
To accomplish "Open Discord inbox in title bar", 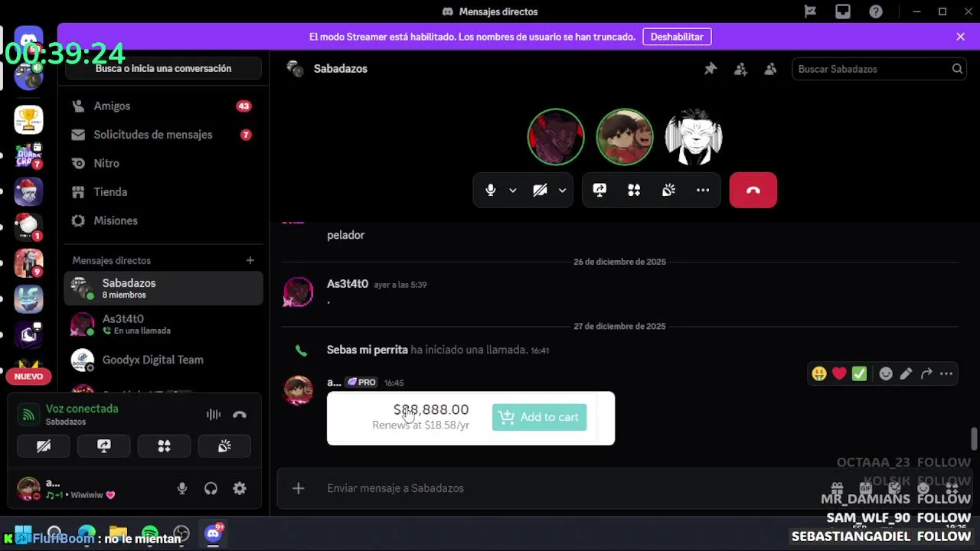I will click(x=843, y=11).
